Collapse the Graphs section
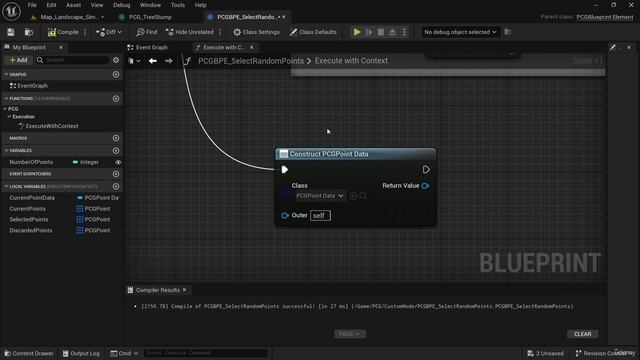This screenshot has width=640, height=360. [6, 74]
